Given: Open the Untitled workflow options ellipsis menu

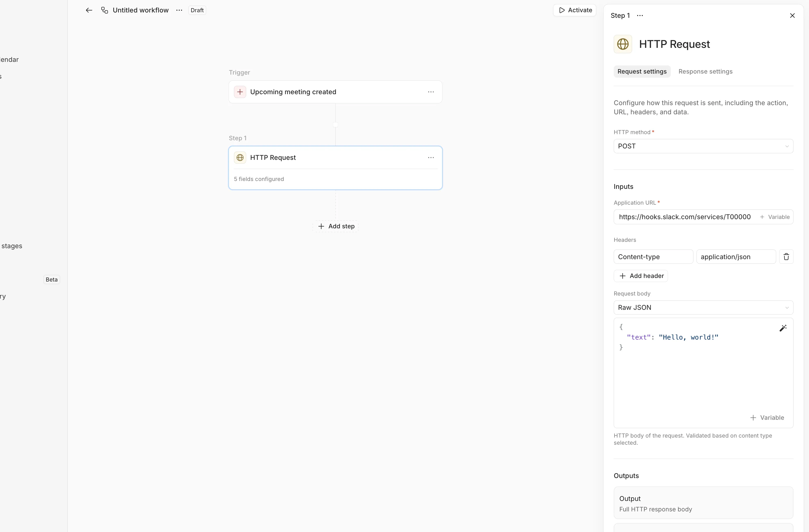Looking at the screenshot, I should pyautogui.click(x=179, y=10).
